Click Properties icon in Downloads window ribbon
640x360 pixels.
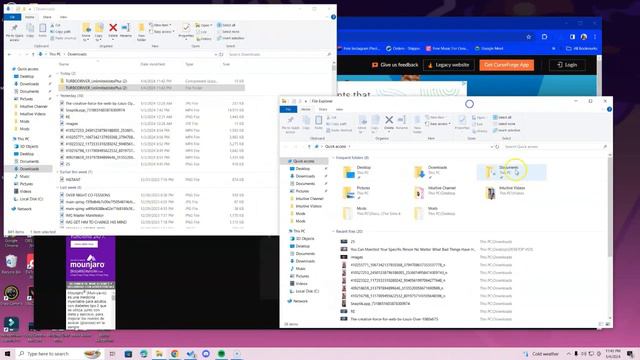(186, 28)
